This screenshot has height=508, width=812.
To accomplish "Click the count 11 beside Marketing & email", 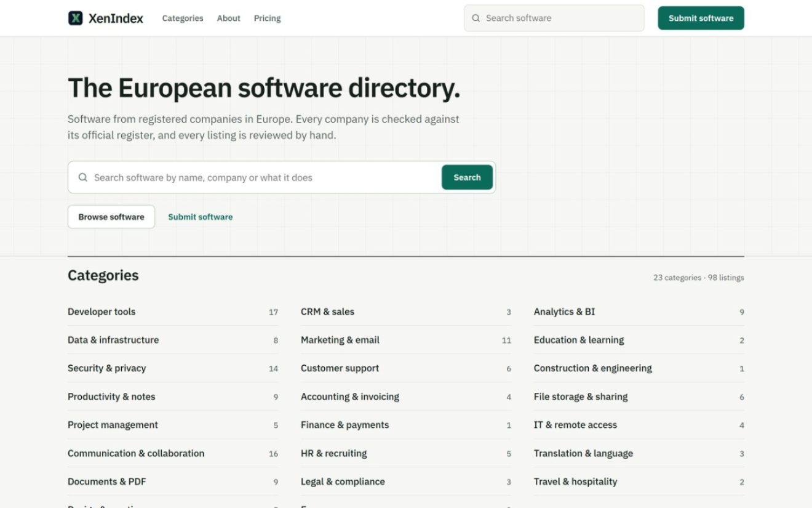I will coord(506,341).
